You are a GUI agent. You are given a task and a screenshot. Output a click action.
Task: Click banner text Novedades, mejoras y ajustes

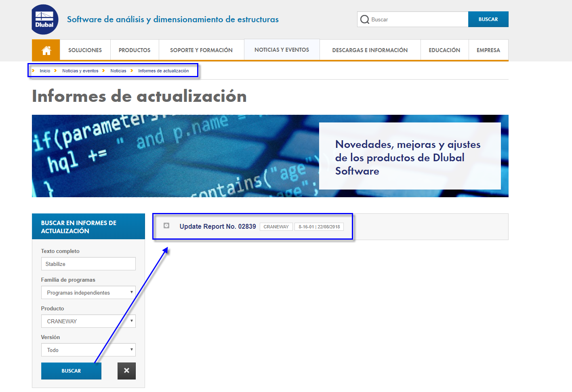[x=408, y=158]
